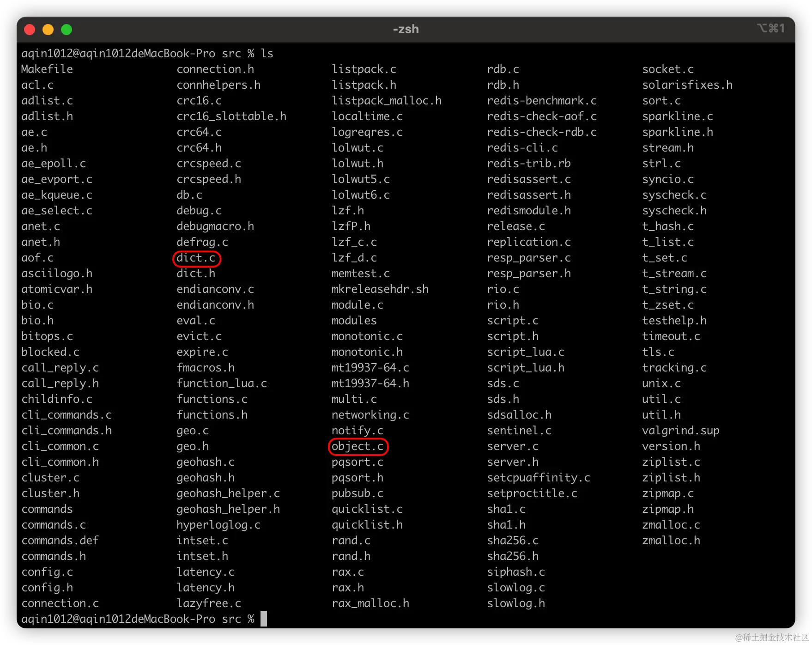
Task: Click cli_commands.c in the listing
Action: 67,415
